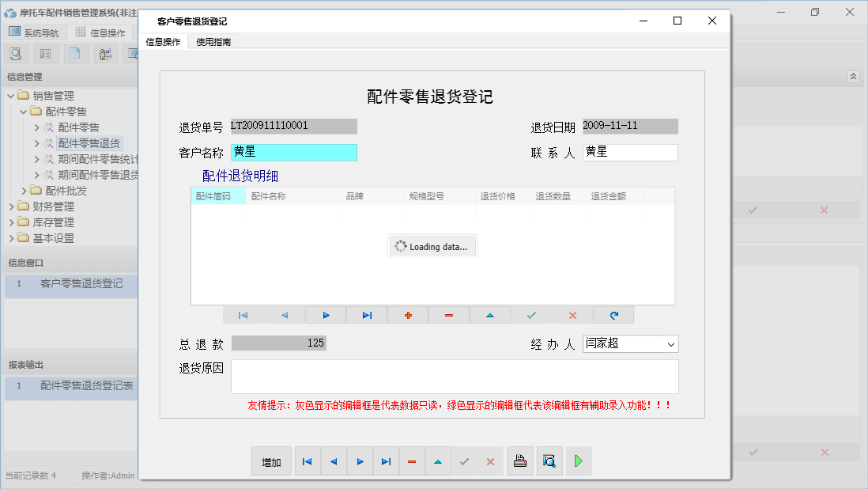
Task: Confirm detail entry with the green checkmark icon
Action: (x=531, y=314)
